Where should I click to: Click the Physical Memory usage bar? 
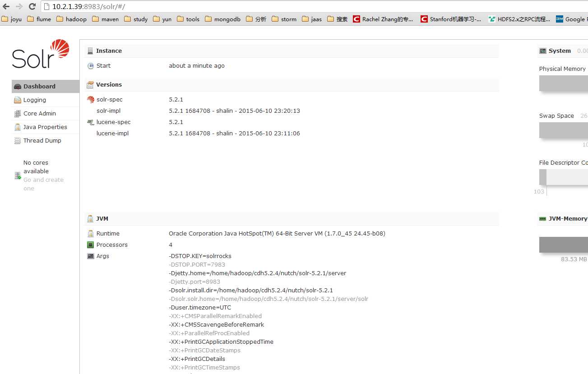pos(564,83)
